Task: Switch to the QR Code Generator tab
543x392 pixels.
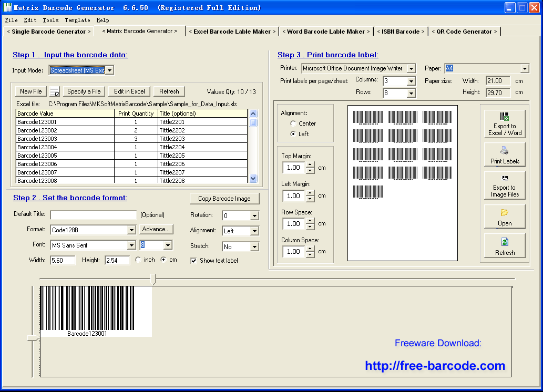Action: pyautogui.click(x=464, y=31)
